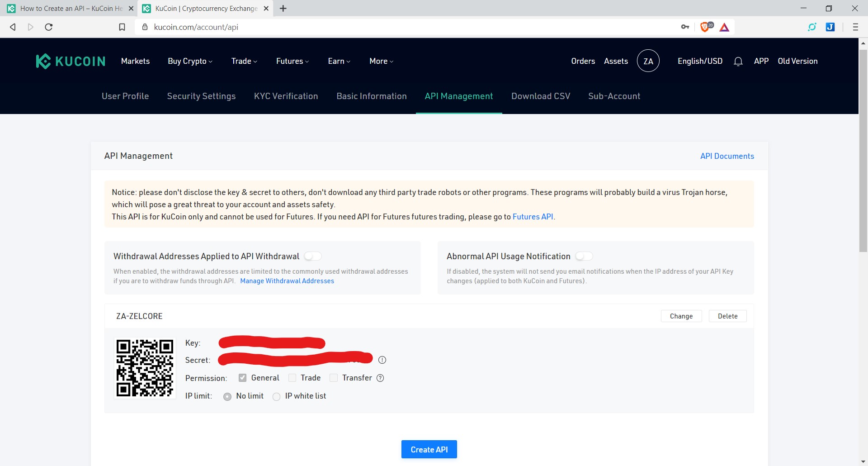
Task: Open the KYC Verification tab
Action: pos(286,96)
